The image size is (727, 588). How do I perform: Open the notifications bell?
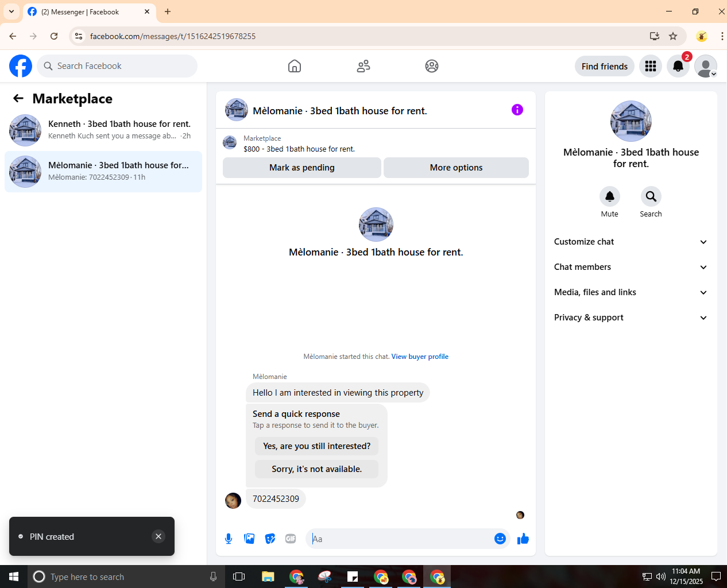click(678, 66)
